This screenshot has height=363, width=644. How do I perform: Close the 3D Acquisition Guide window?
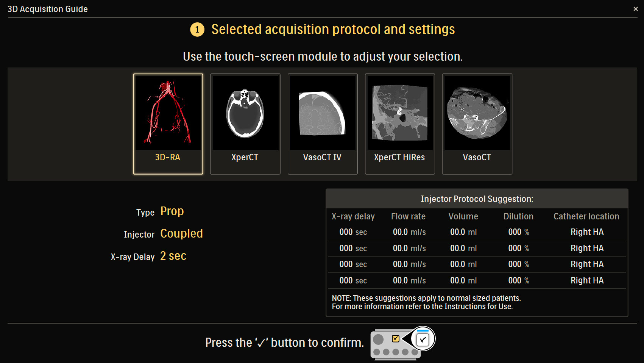636,9
